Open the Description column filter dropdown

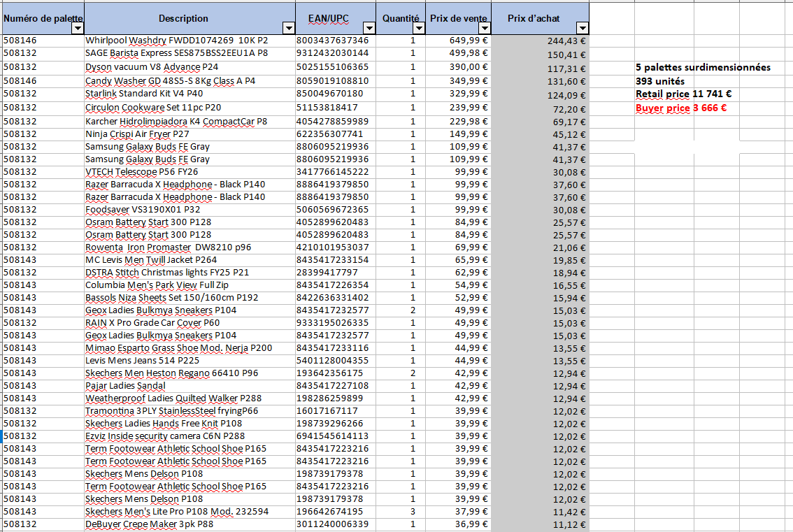pos(288,28)
